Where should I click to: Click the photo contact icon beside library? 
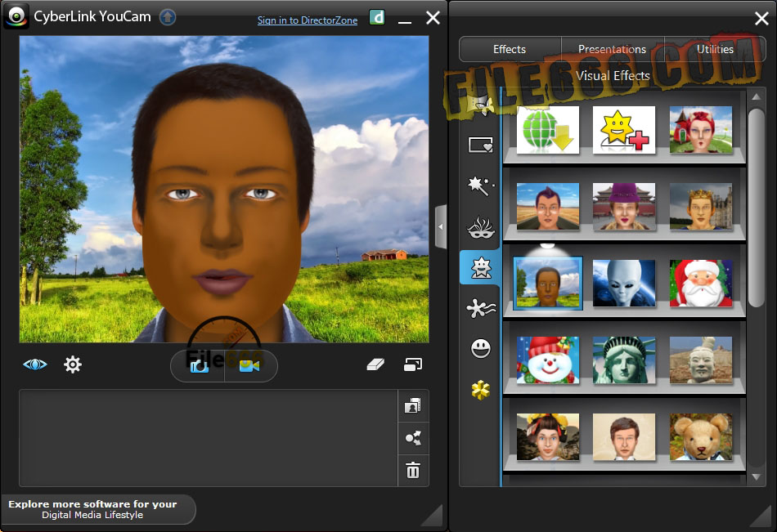point(413,405)
